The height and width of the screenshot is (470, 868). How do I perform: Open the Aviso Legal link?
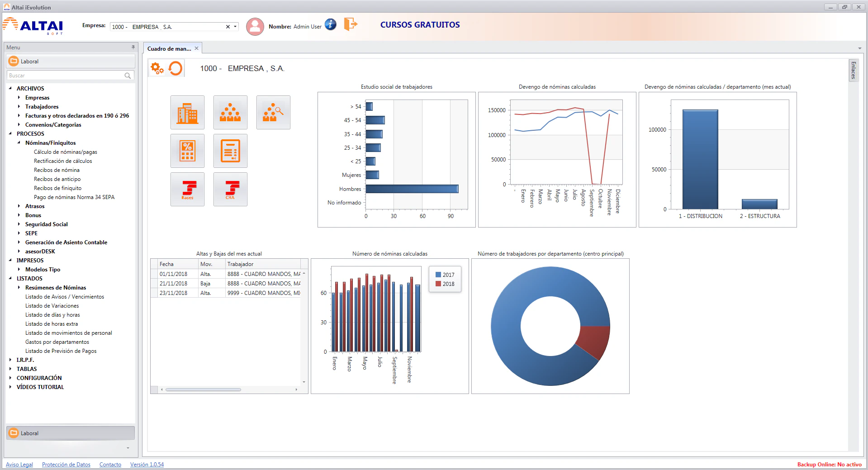point(19,465)
